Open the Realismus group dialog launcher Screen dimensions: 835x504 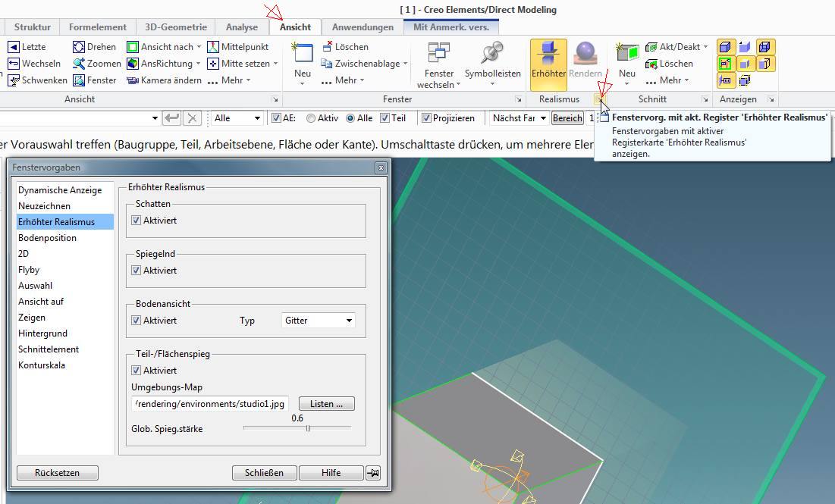click(x=599, y=99)
